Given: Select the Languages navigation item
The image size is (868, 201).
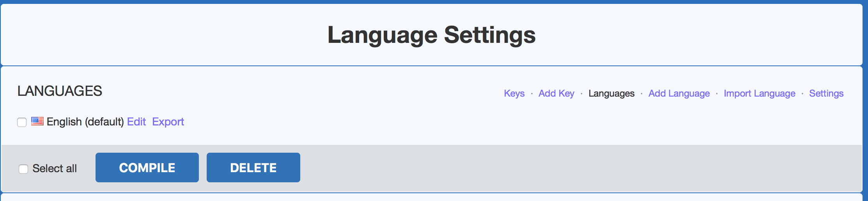Looking at the screenshot, I should pyautogui.click(x=611, y=93).
